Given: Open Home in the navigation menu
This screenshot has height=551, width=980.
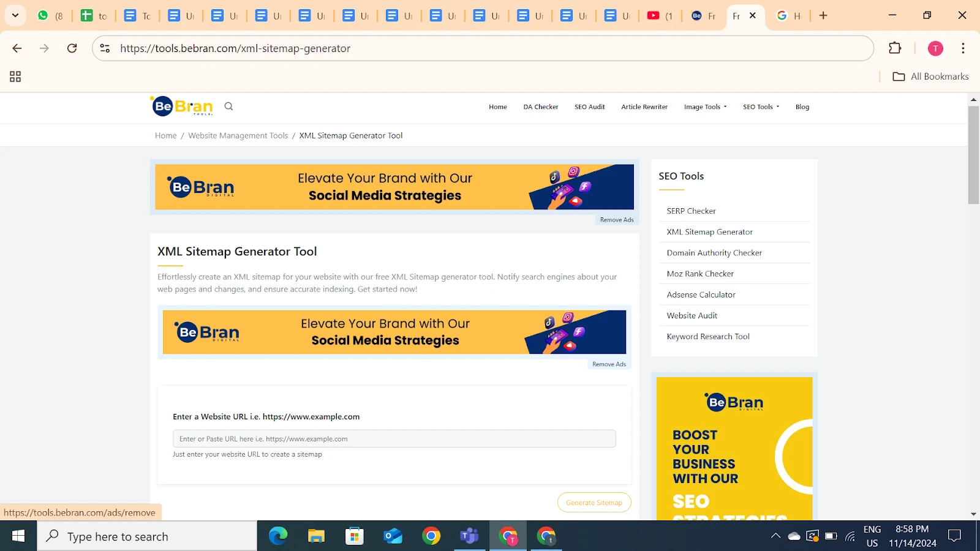Looking at the screenshot, I should (x=498, y=107).
